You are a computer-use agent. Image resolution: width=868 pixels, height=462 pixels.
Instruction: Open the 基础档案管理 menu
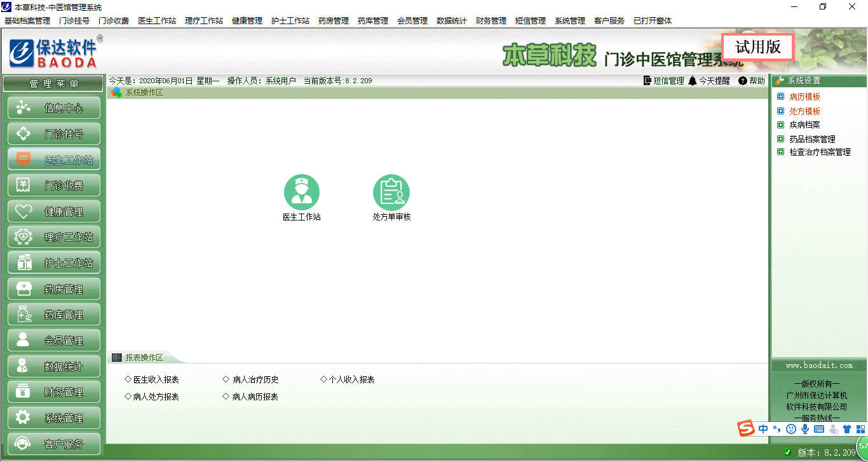coord(27,20)
